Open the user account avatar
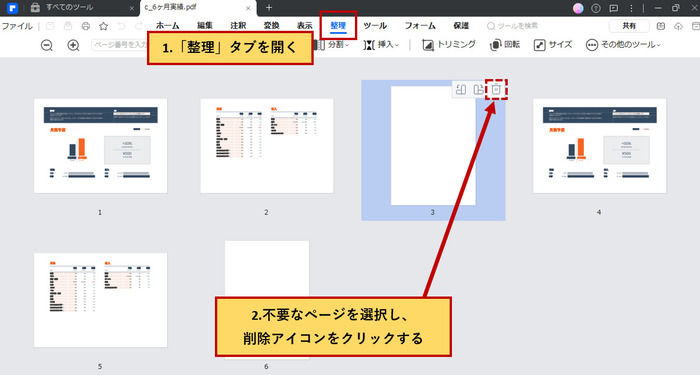Screen dimensions: 700x375 point(578,8)
